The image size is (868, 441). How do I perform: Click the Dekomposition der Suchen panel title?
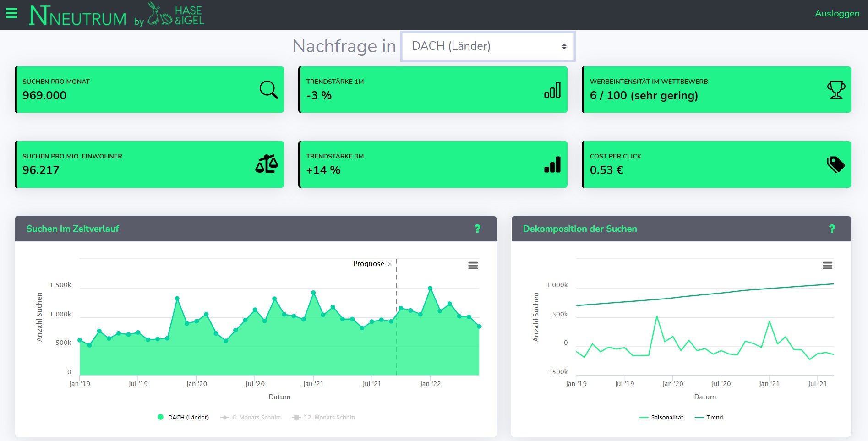(x=580, y=229)
